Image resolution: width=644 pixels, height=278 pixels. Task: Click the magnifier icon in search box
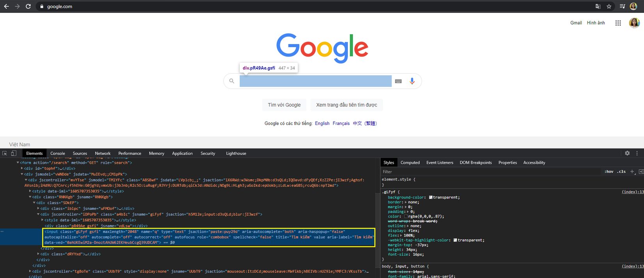(x=232, y=81)
